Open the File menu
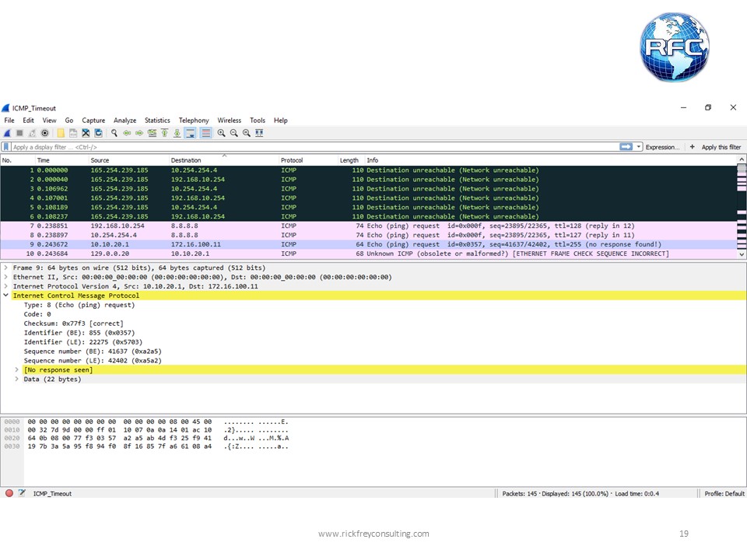The image size is (747, 560). tap(9, 121)
